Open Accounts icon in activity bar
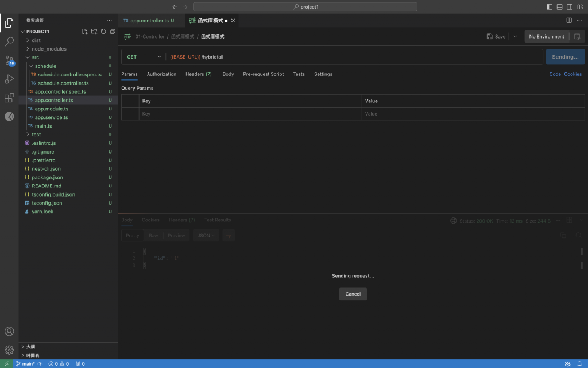The height and width of the screenshot is (368, 588). point(9,331)
